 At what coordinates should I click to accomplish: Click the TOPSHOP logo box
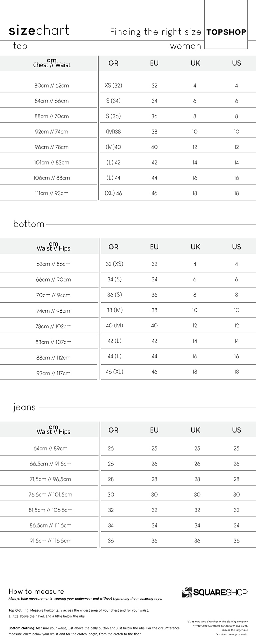(x=226, y=25)
